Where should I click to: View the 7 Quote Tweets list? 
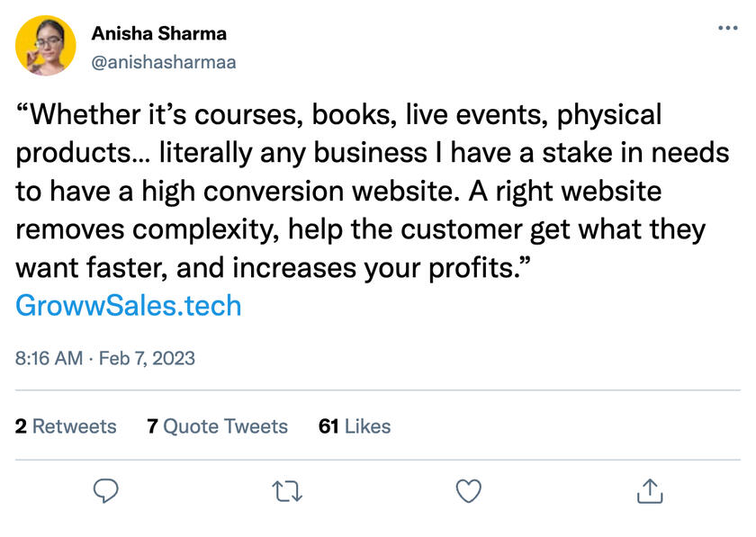click(x=217, y=426)
